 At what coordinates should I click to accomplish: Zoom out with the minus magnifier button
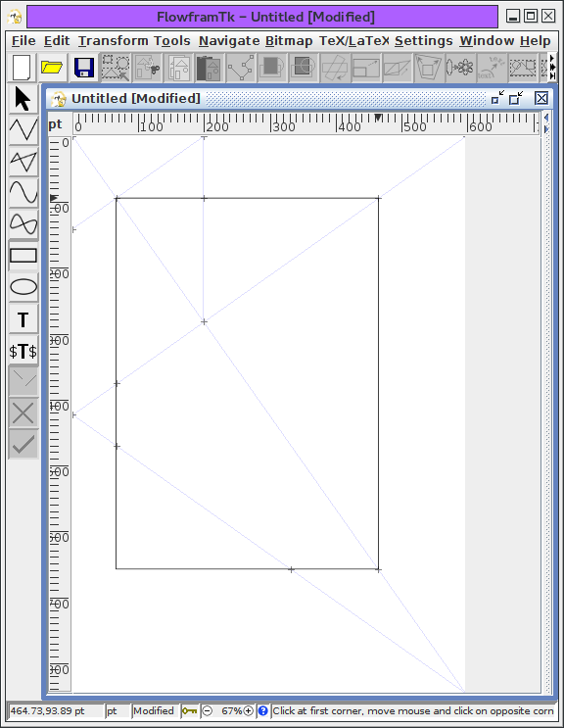(x=208, y=710)
